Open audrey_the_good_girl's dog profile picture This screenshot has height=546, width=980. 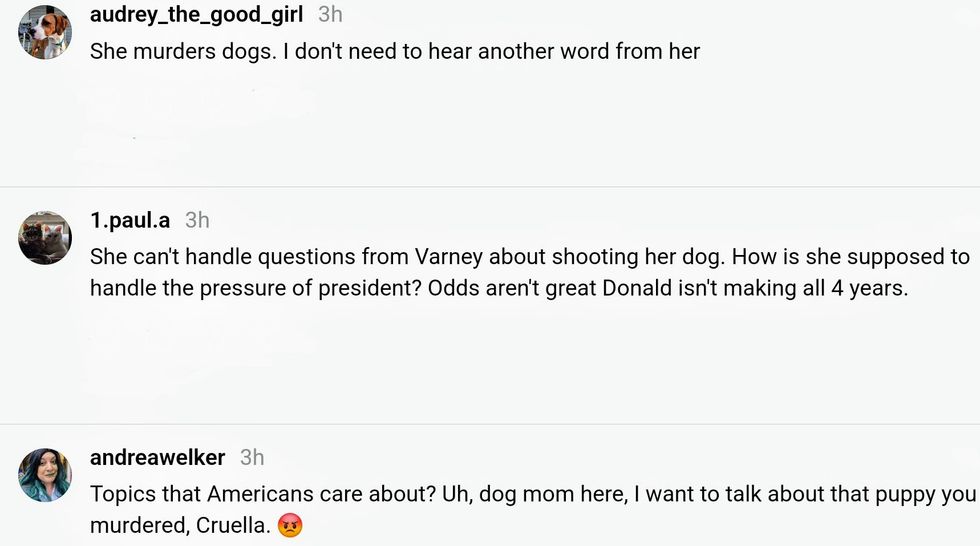click(x=45, y=32)
